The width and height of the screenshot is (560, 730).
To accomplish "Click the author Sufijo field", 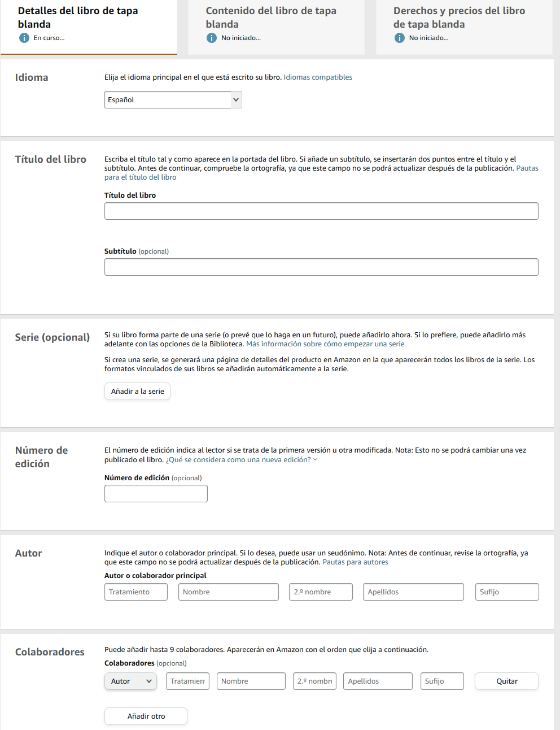I will pos(507,592).
